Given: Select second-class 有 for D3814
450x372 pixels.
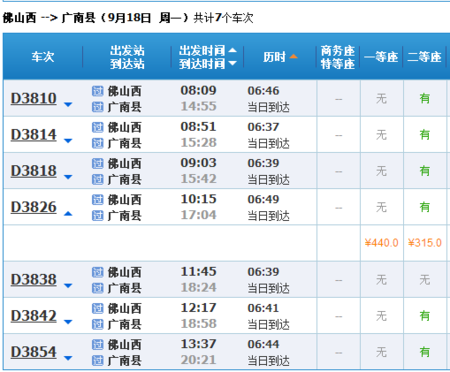Looking at the screenshot, I should [x=425, y=135].
